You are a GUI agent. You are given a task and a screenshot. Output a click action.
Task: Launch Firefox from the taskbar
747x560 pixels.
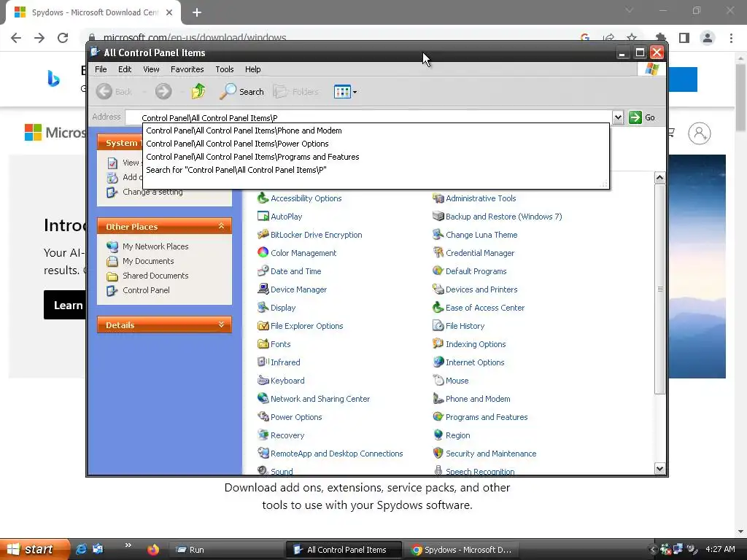pos(153,550)
